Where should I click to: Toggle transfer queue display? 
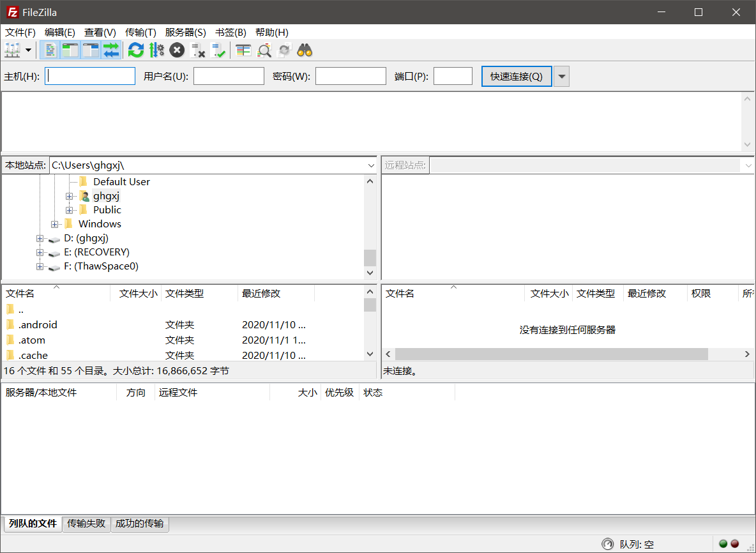[x=111, y=50]
